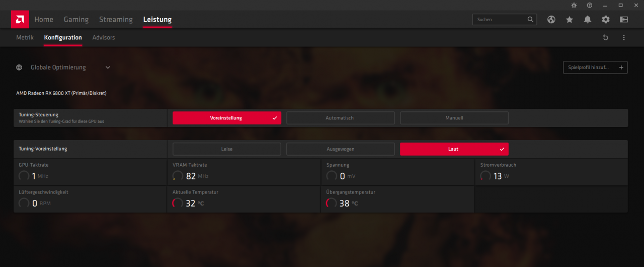The width and height of the screenshot is (644, 267).
Task: Go to the Gaming tab
Action: coord(76,20)
